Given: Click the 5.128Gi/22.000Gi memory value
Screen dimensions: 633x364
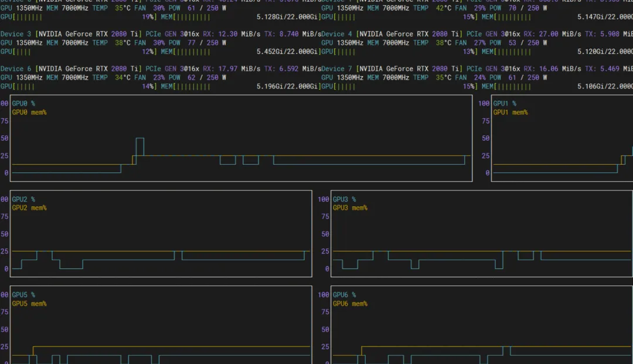Looking at the screenshot, I should coord(287,17).
